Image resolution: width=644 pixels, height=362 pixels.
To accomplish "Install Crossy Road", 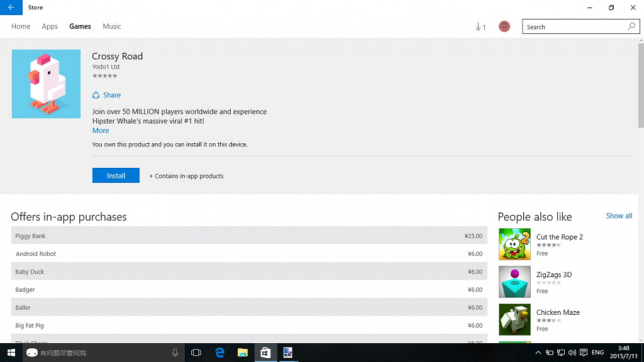I will 116,175.
